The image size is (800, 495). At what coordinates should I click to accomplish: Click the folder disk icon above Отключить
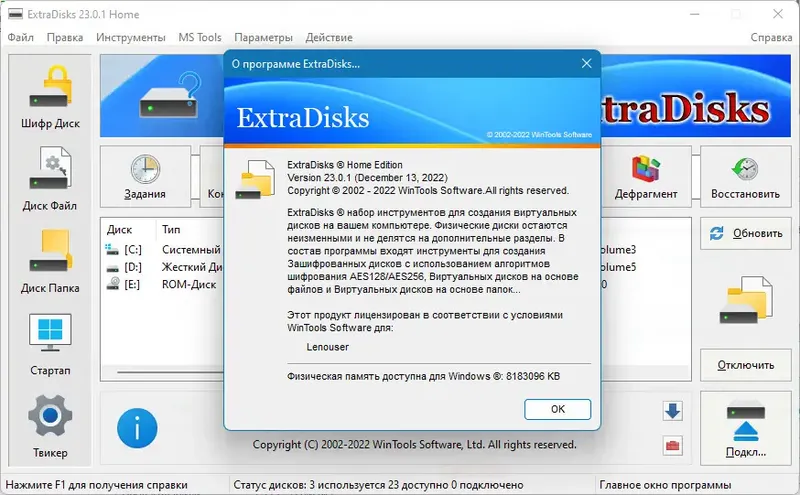(x=745, y=300)
